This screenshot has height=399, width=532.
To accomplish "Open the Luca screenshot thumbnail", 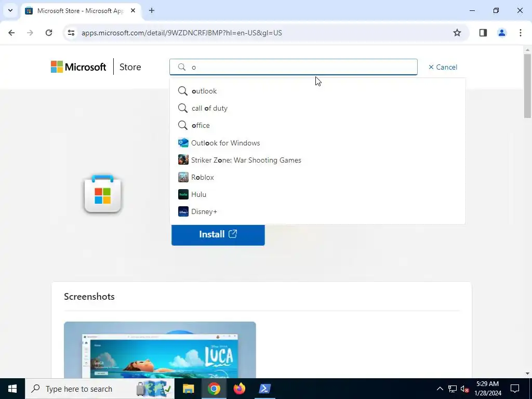I will [160, 350].
